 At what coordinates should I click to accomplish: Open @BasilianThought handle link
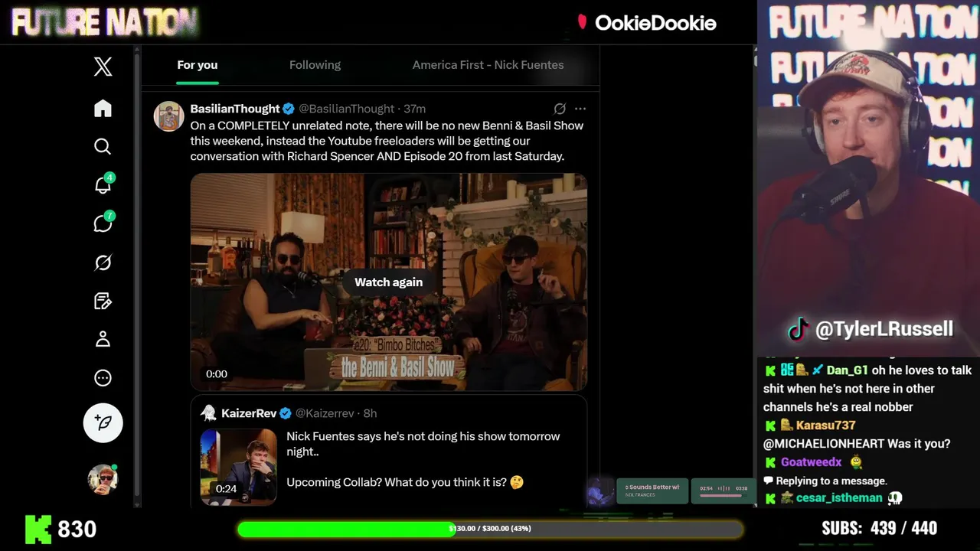(x=347, y=109)
